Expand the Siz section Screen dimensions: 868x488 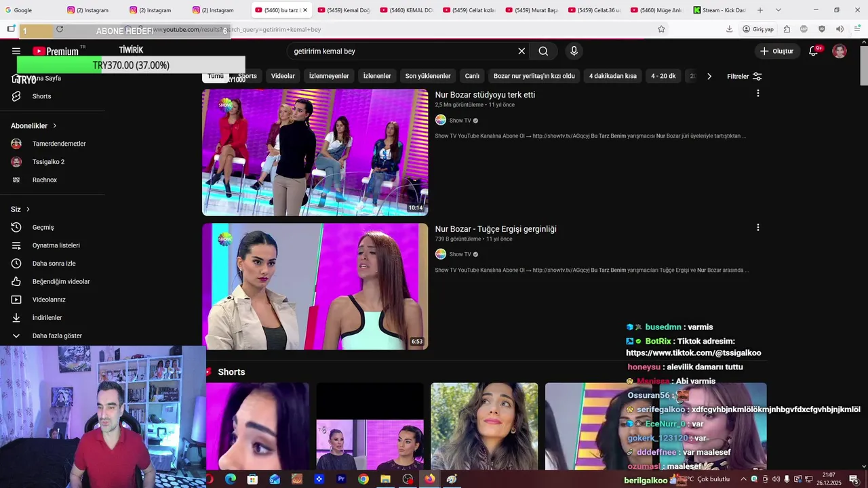pos(20,209)
